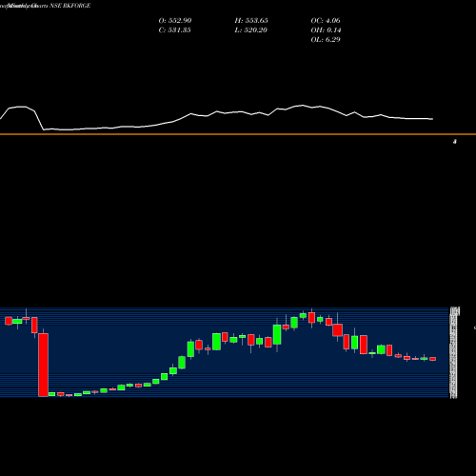Select the low value 'L: 520.20'
Image resolution: width=476 pixels, height=476 pixels.
pyautogui.click(x=251, y=30)
